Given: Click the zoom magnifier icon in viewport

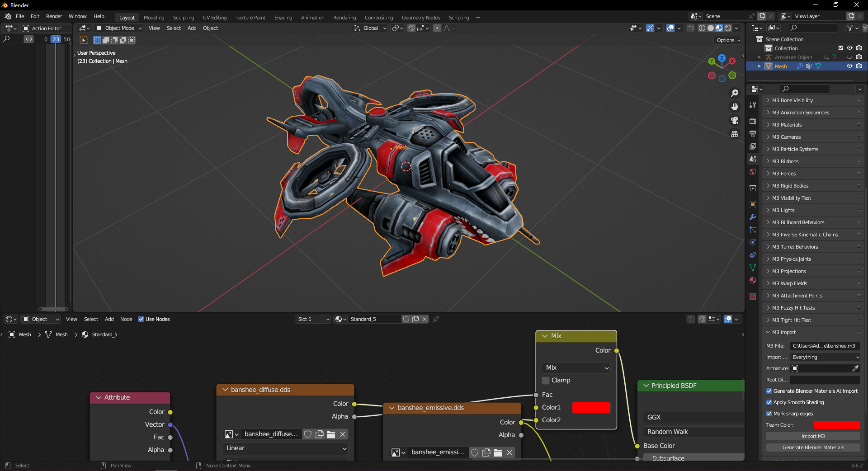Looking at the screenshot, I should pyautogui.click(x=735, y=93).
